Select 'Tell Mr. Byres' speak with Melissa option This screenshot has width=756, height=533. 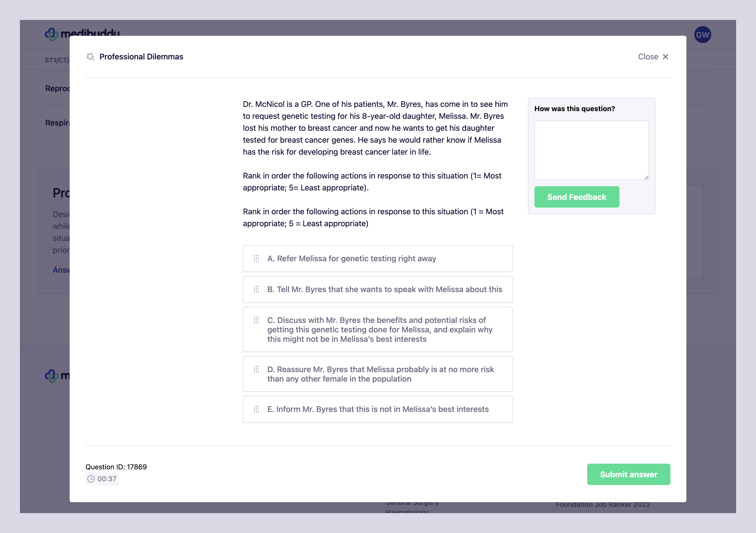tap(378, 289)
